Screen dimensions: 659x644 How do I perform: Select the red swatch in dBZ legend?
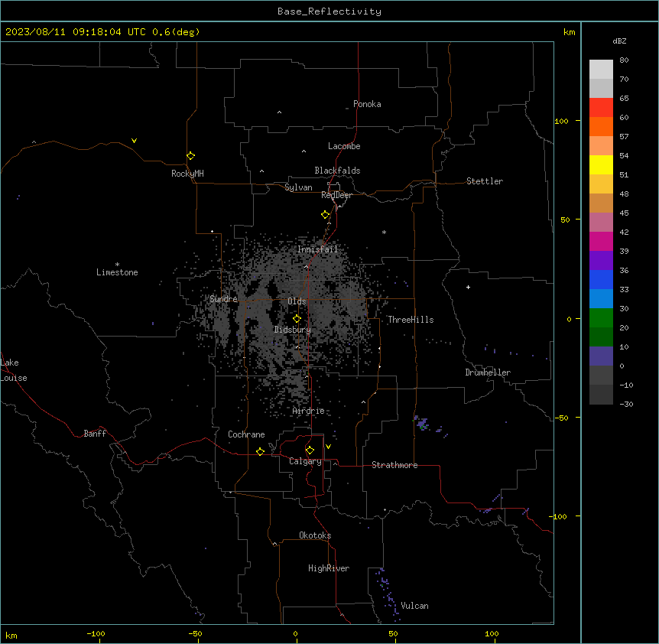pos(601,107)
